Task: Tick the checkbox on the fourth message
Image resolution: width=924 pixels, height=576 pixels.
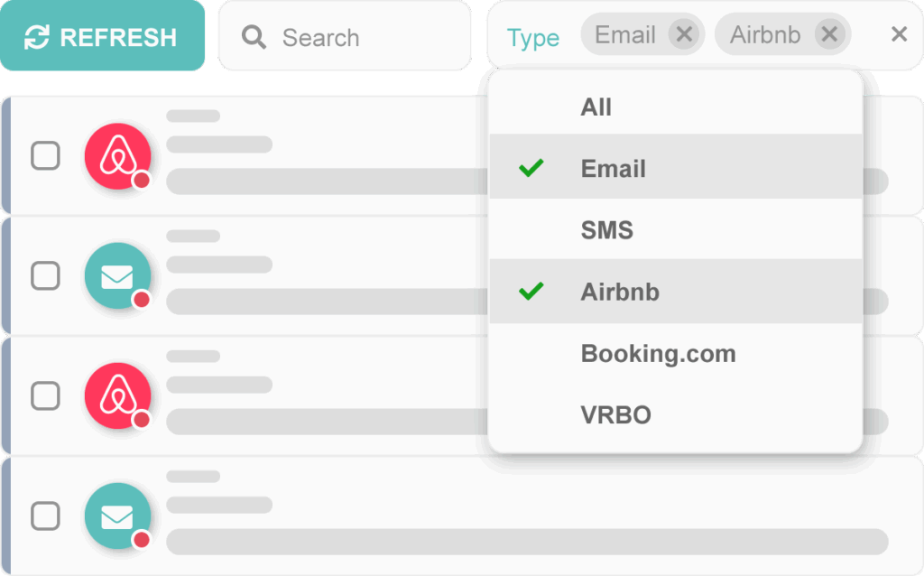Action: [45, 516]
